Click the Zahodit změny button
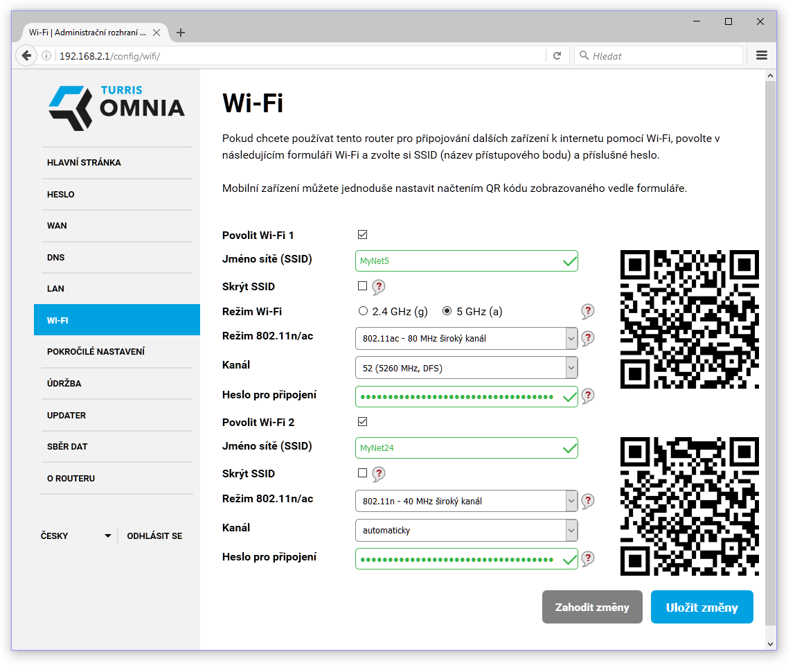Image resolution: width=795 pixels, height=672 pixels. [x=592, y=607]
